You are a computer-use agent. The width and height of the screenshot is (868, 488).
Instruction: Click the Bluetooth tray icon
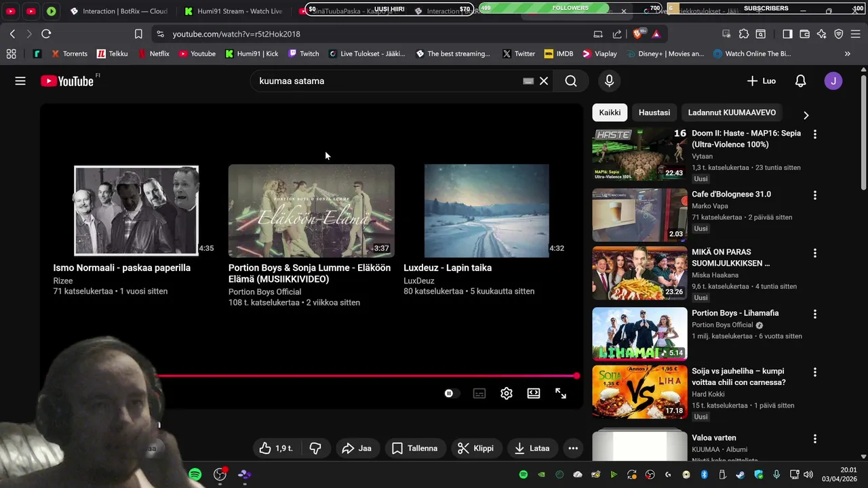(x=704, y=474)
